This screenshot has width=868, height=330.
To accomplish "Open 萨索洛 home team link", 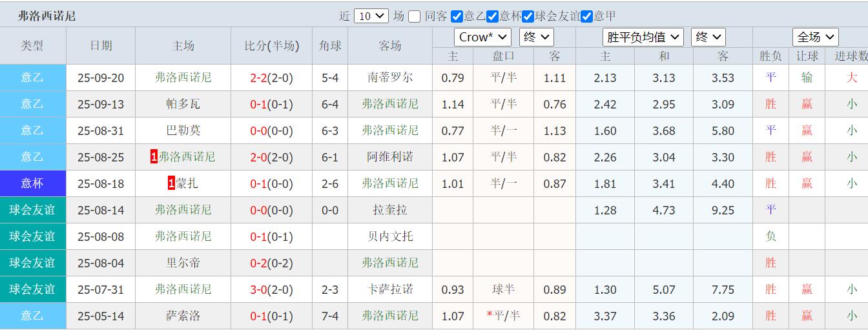I will click(x=183, y=316).
